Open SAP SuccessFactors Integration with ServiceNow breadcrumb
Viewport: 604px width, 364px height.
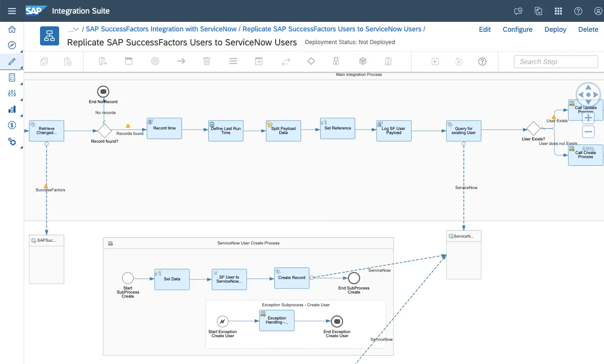(161, 29)
